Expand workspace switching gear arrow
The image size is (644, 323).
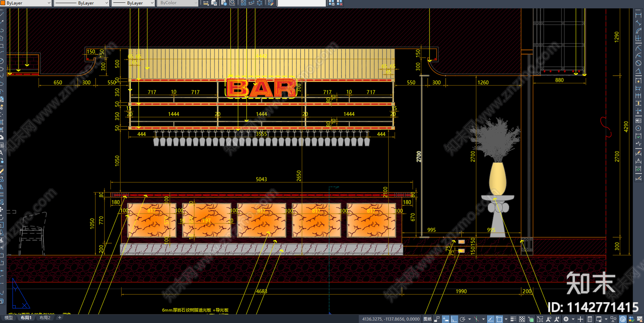point(573,319)
